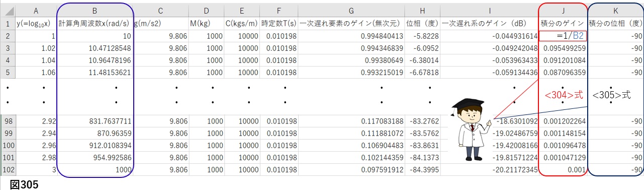
Task: Click cell with value 954.992586
Action: click(x=95, y=158)
